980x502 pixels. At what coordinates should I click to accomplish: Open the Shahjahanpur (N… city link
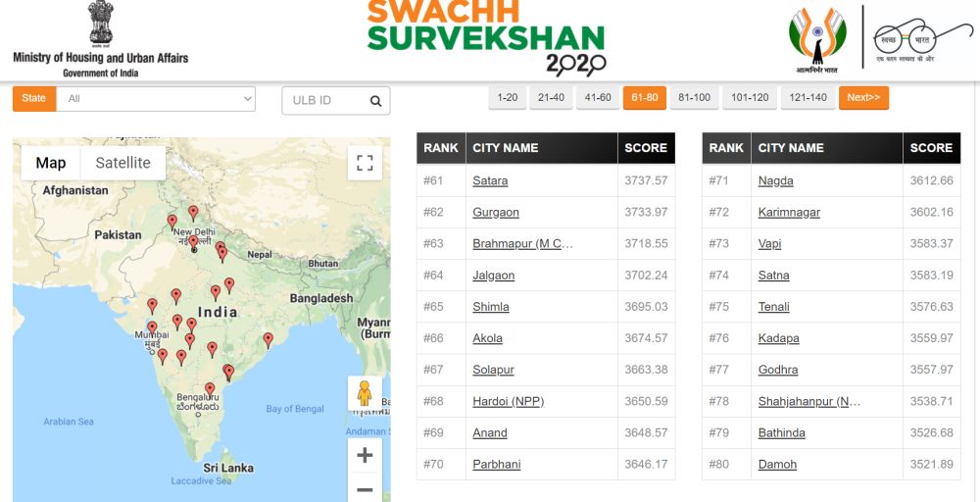point(809,401)
